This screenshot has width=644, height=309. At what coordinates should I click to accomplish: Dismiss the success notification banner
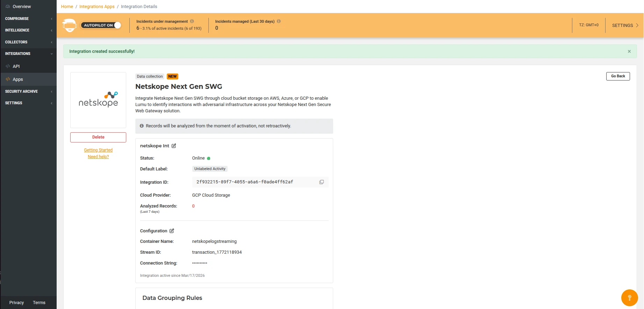[x=629, y=51]
